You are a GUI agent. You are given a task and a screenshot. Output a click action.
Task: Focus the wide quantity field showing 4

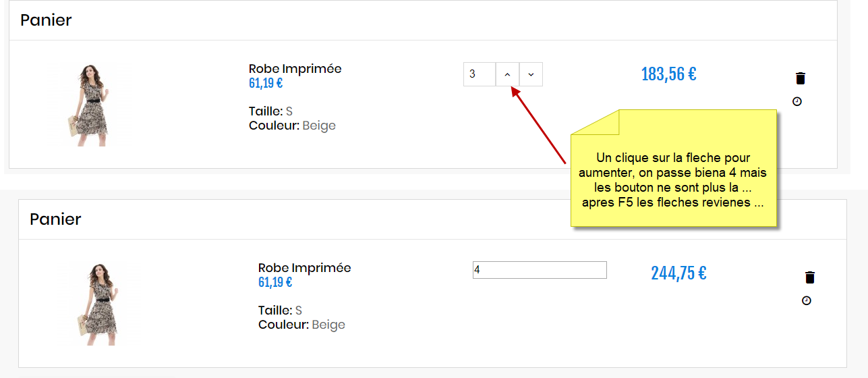(x=539, y=270)
